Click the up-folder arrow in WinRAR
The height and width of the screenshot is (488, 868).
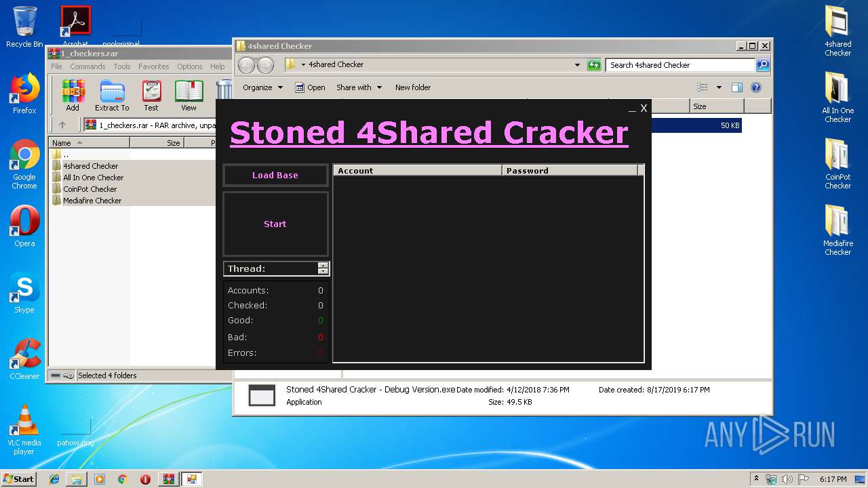click(62, 125)
